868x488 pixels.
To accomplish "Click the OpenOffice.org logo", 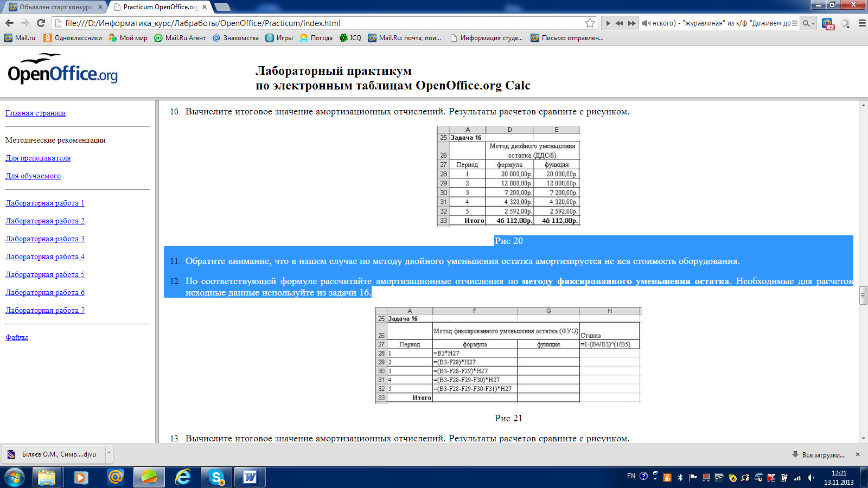I will pos(62,69).
